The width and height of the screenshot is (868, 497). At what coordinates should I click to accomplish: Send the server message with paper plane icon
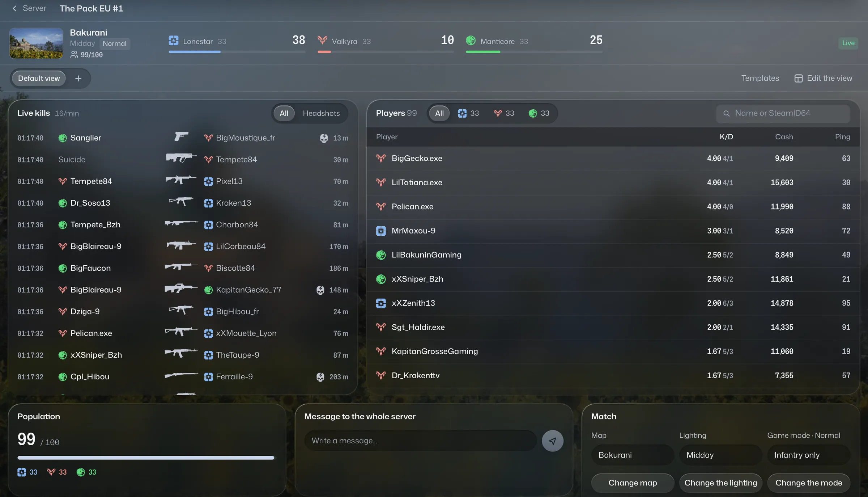(552, 441)
